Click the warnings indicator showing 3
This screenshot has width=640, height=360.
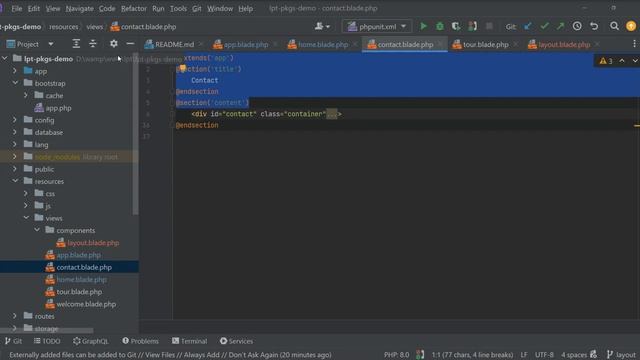coord(606,61)
